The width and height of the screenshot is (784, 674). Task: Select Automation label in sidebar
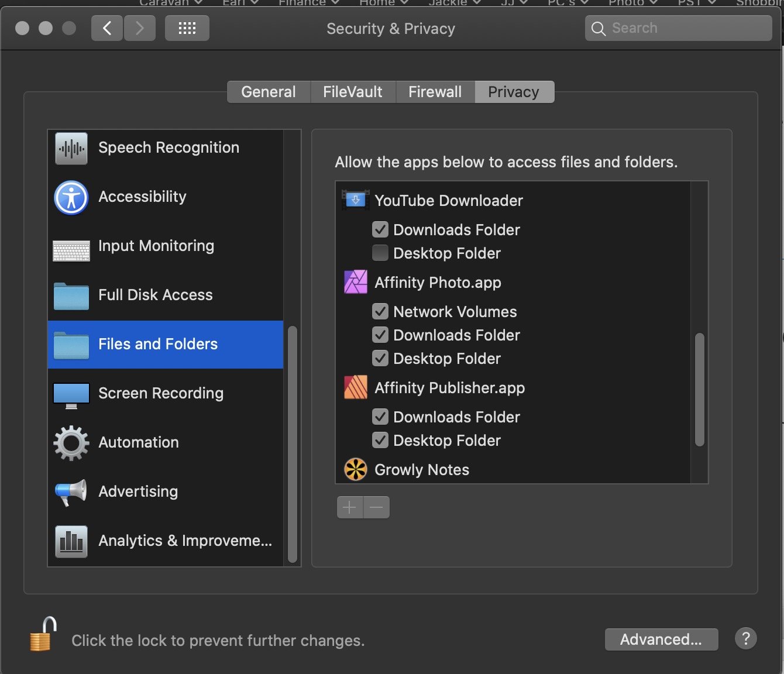coord(139,442)
